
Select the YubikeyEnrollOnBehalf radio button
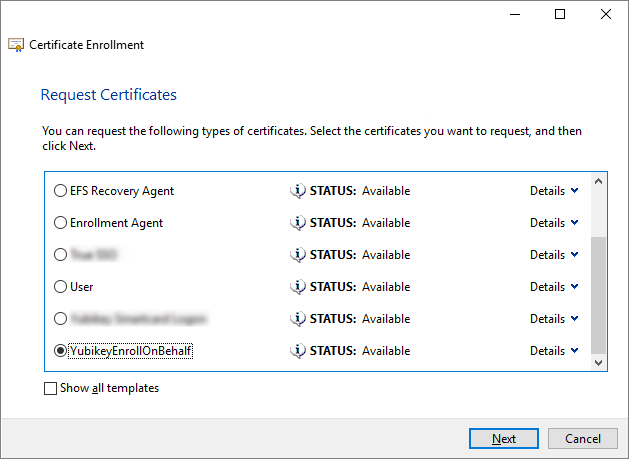click(61, 351)
